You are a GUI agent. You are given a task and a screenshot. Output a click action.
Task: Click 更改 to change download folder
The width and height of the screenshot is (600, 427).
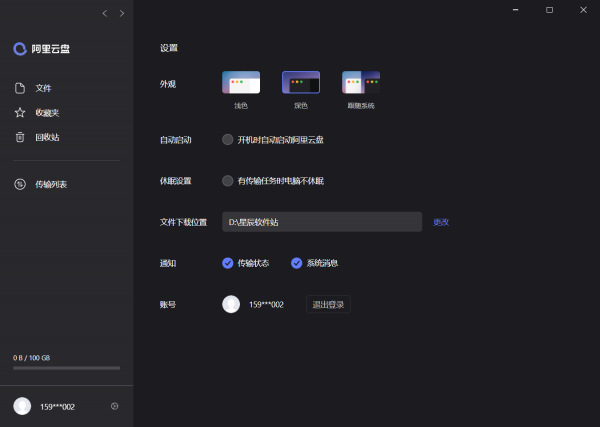point(441,222)
